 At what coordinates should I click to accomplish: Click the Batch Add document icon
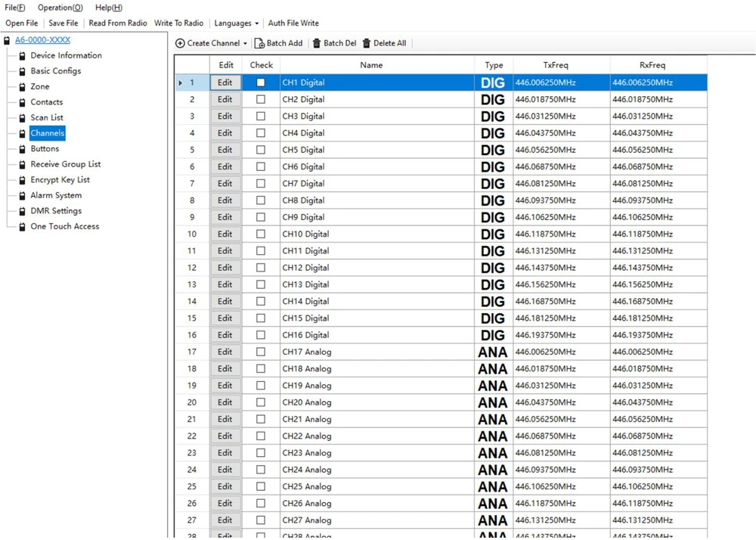259,43
